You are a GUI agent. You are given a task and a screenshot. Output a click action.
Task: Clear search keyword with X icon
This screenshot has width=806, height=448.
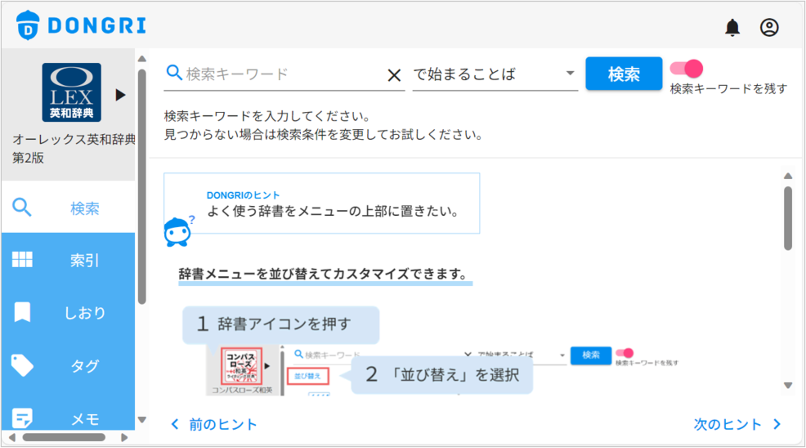[x=394, y=76]
